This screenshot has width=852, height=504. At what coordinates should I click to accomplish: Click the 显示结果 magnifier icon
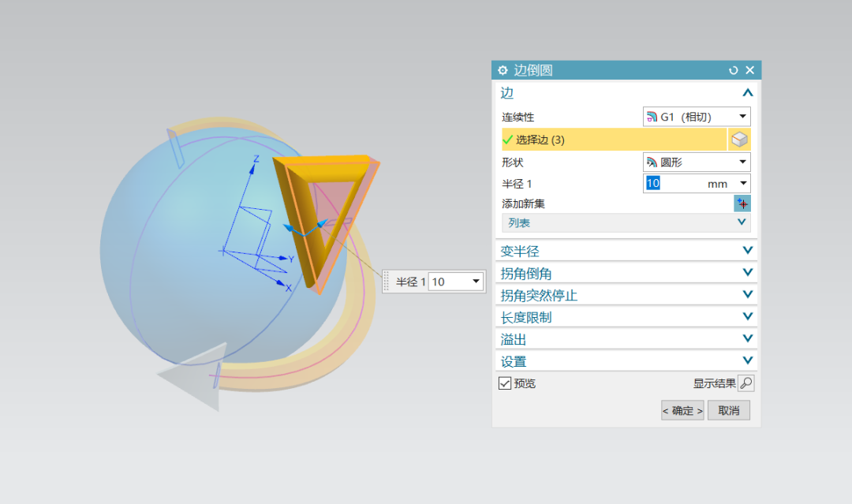746,383
